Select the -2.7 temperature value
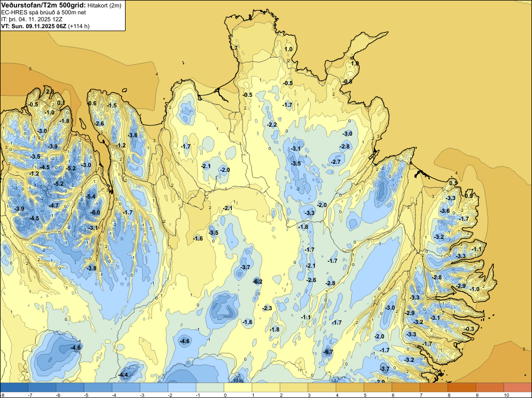This screenshot has width=532, height=398. (x=336, y=162)
